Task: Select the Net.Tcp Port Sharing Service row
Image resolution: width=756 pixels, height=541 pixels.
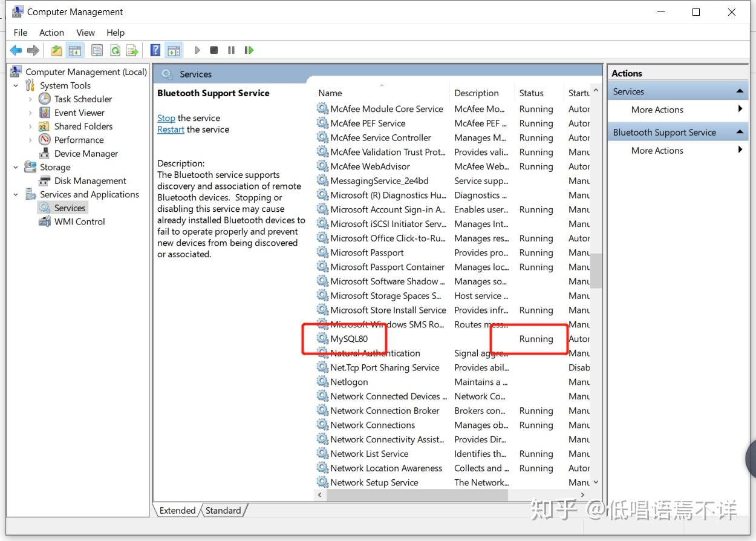Action: click(x=452, y=367)
